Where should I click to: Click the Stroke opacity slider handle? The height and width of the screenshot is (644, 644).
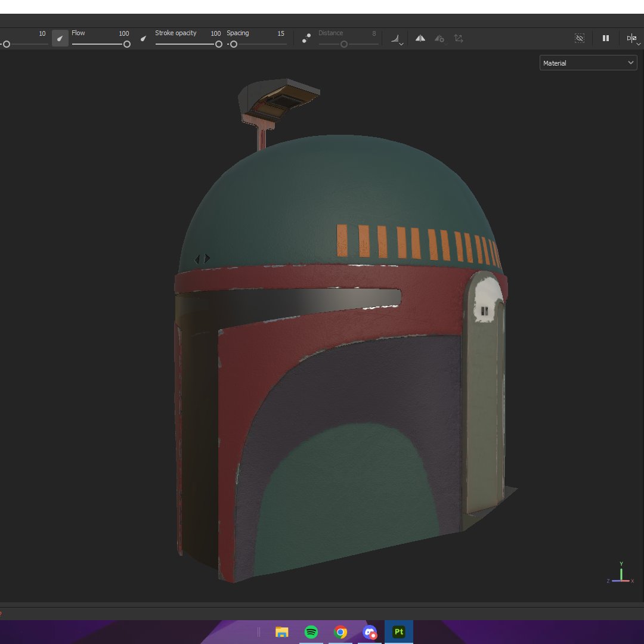coord(219,44)
